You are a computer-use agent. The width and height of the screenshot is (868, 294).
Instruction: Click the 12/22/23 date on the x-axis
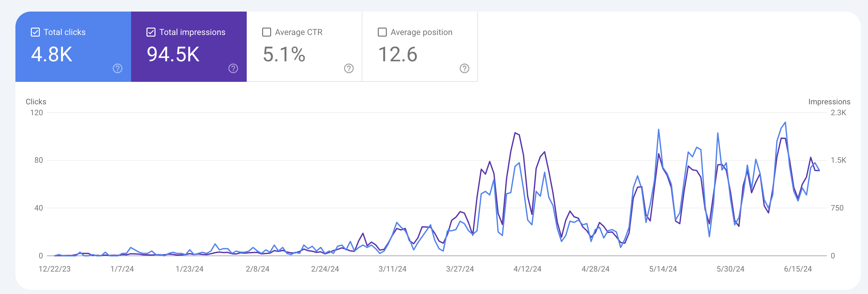click(55, 269)
